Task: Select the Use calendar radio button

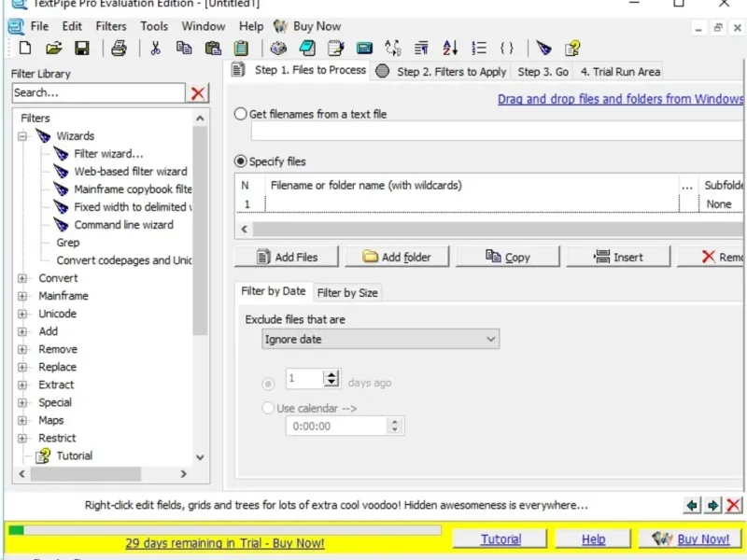Action: [268, 408]
